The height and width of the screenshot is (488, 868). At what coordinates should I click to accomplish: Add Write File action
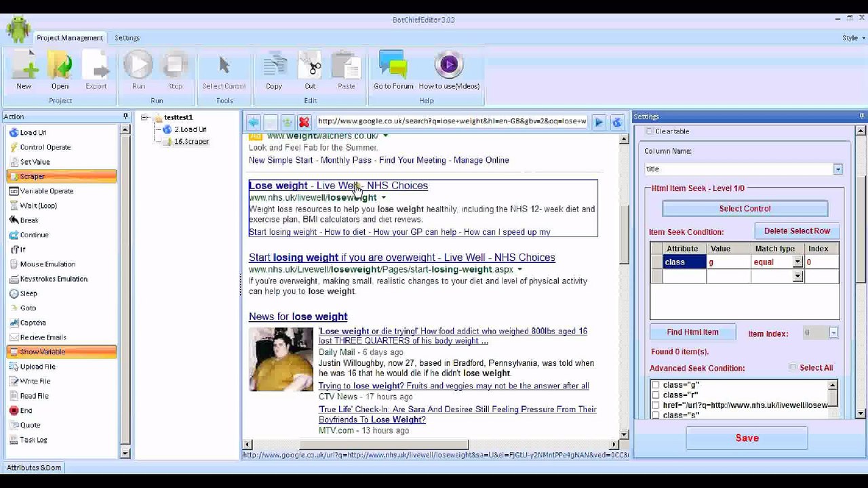[61, 381]
